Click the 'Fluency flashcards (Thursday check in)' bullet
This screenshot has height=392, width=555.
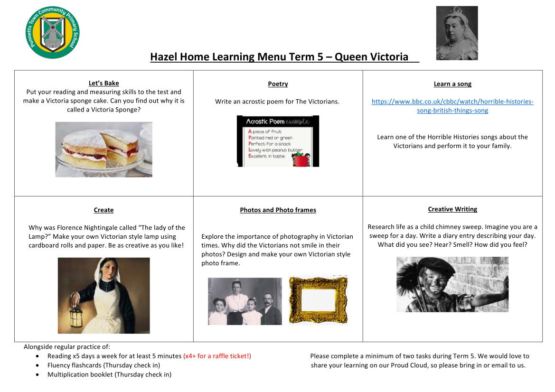tap(103, 365)
